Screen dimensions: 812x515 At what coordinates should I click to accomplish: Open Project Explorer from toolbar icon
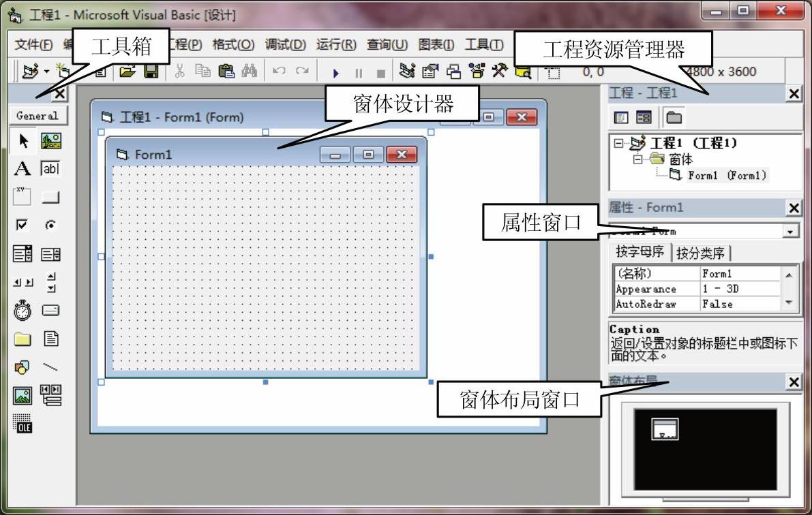(407, 71)
